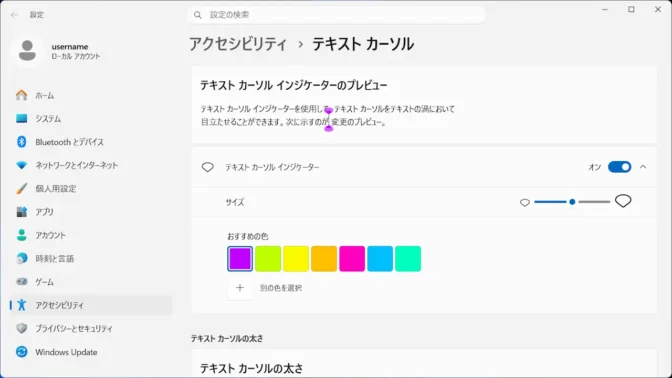Click the 設定の検索 search field
This screenshot has height=378, width=672.
pos(336,15)
